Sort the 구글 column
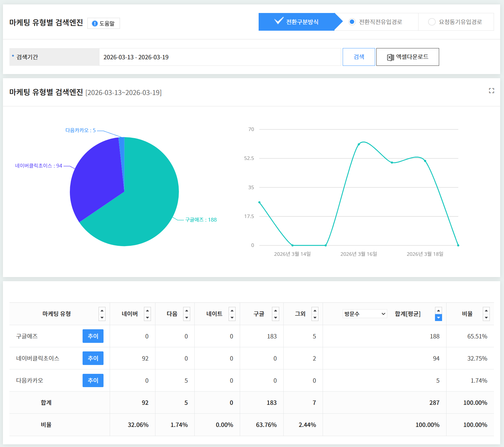The width and height of the screenshot is (504, 447). pos(275,314)
